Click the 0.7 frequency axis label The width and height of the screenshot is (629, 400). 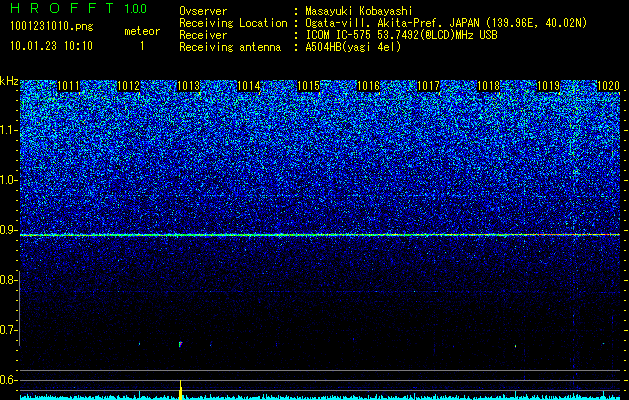[x=9, y=330]
